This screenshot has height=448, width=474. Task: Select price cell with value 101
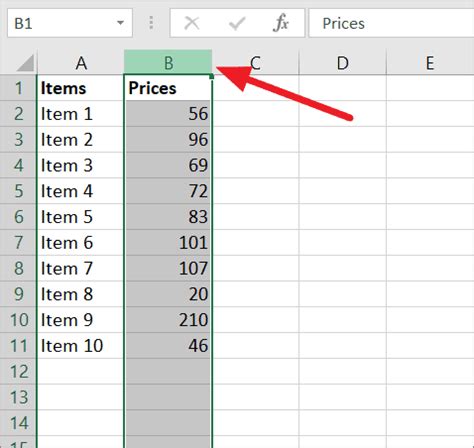[x=168, y=243]
